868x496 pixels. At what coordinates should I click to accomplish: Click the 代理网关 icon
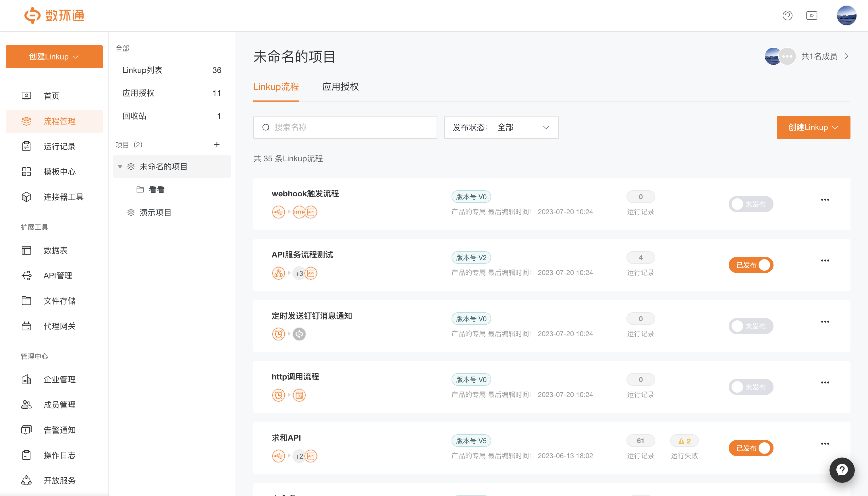tap(26, 326)
